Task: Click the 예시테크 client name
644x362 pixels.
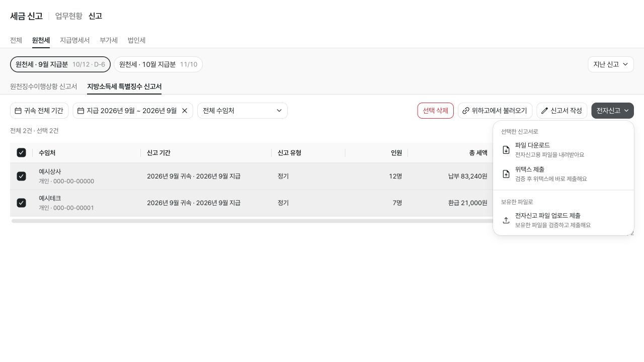Action: [50, 199]
